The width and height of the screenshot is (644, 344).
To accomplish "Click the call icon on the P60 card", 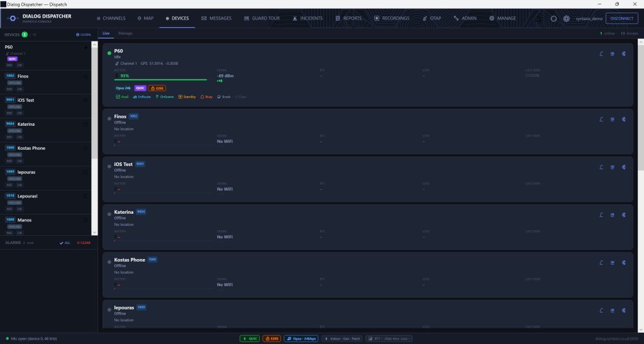I will point(601,54).
